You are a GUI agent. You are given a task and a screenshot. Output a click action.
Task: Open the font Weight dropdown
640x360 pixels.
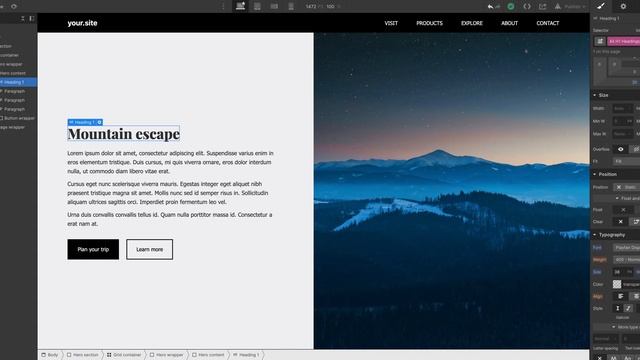tap(627, 260)
